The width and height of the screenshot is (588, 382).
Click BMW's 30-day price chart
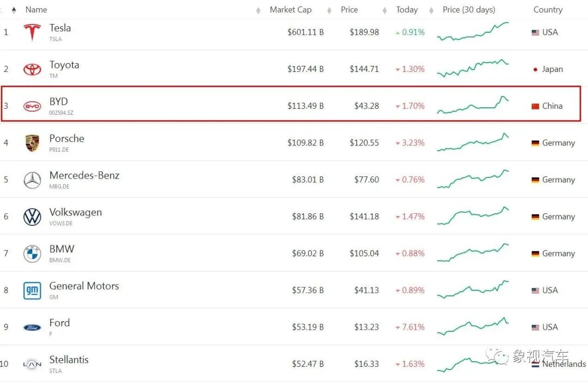pos(473,252)
